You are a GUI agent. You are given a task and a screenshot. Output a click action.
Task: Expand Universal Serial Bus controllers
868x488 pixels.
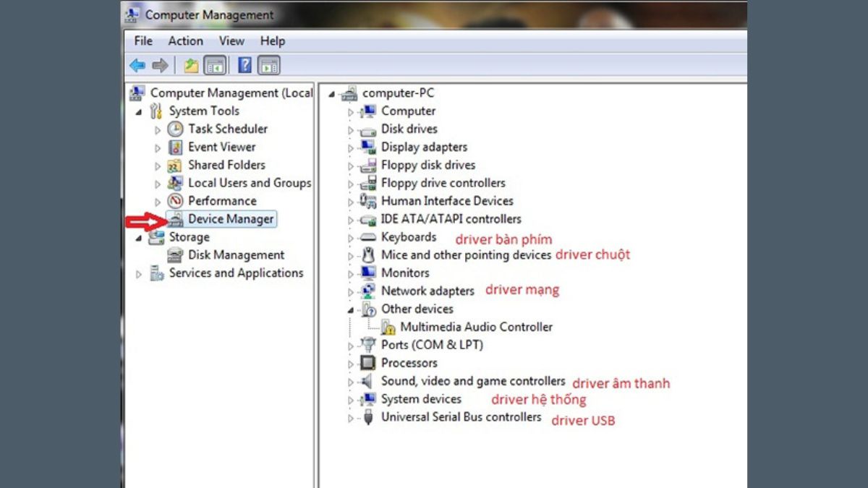pyautogui.click(x=350, y=417)
